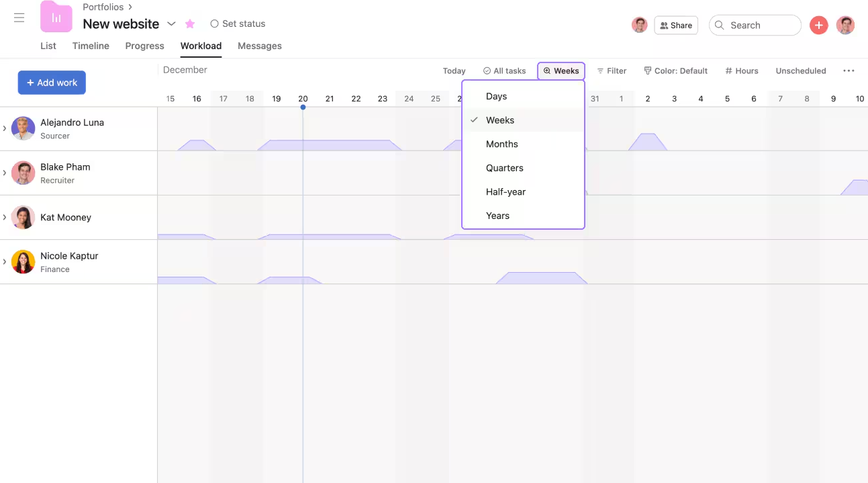Switch to the Messages tab

(x=259, y=46)
